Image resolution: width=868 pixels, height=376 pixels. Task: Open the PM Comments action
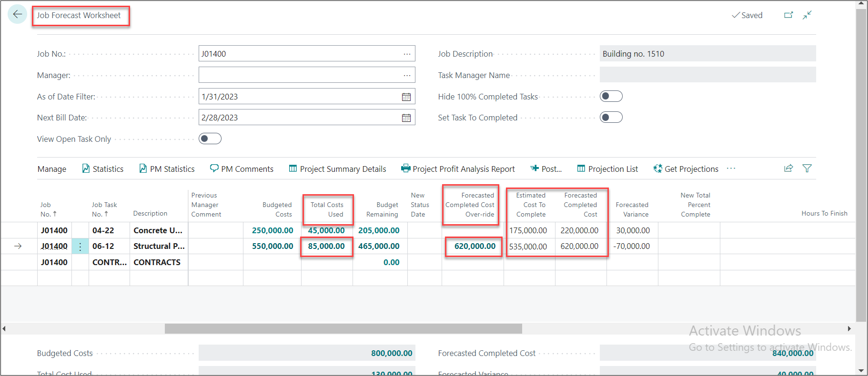tap(242, 169)
